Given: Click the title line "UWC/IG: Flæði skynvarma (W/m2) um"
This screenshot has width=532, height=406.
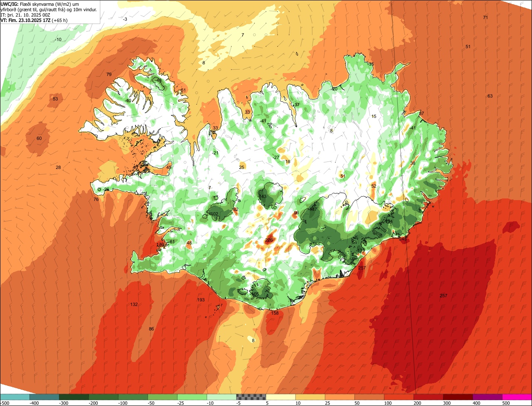Looking at the screenshot, I should [x=40, y=4].
